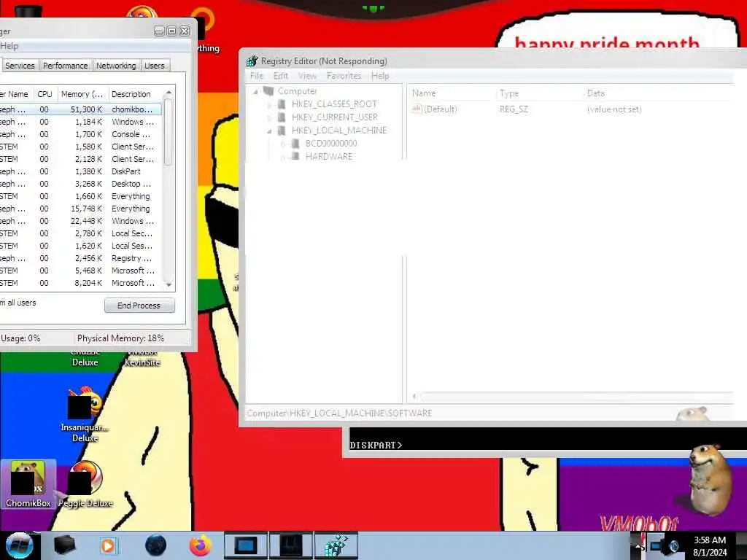Select the HARDWARE tree item
This screenshot has width=747, height=560.
[x=329, y=156]
